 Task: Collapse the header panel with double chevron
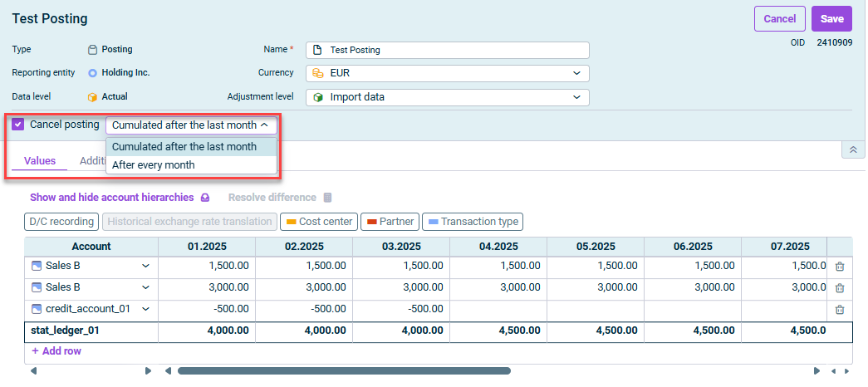click(x=852, y=149)
